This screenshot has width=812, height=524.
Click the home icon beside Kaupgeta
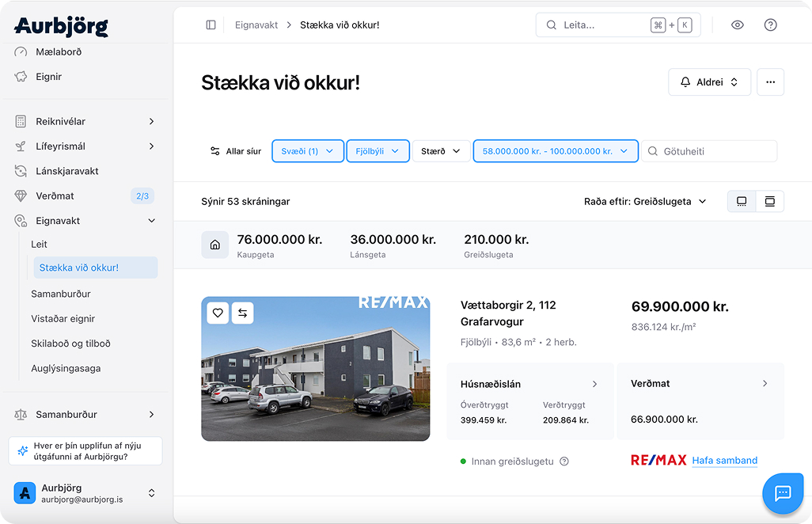pyautogui.click(x=214, y=245)
